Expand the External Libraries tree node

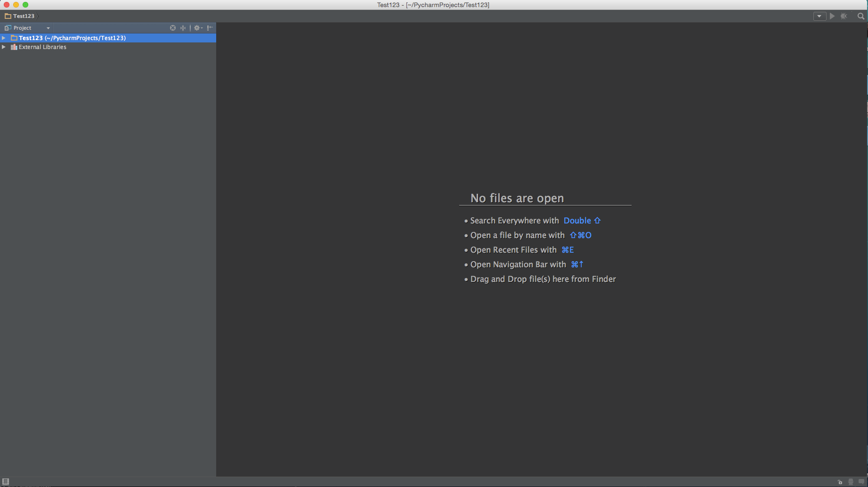tap(4, 47)
